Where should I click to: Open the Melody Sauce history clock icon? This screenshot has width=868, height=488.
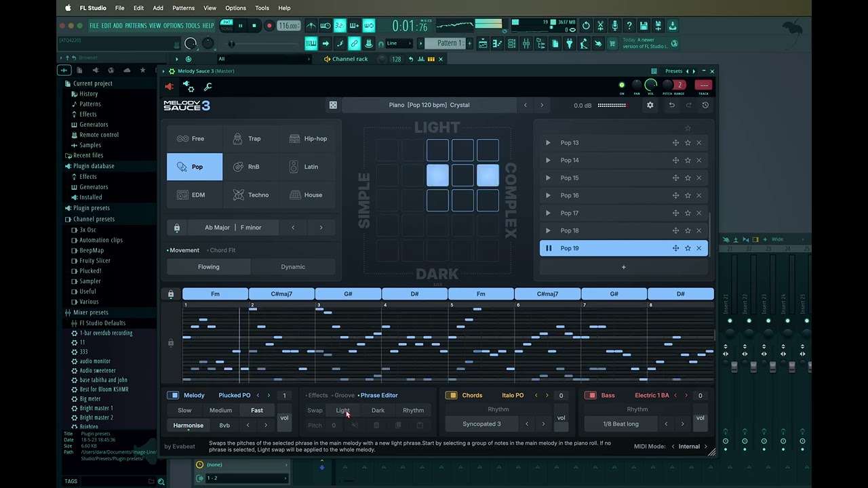tap(705, 105)
